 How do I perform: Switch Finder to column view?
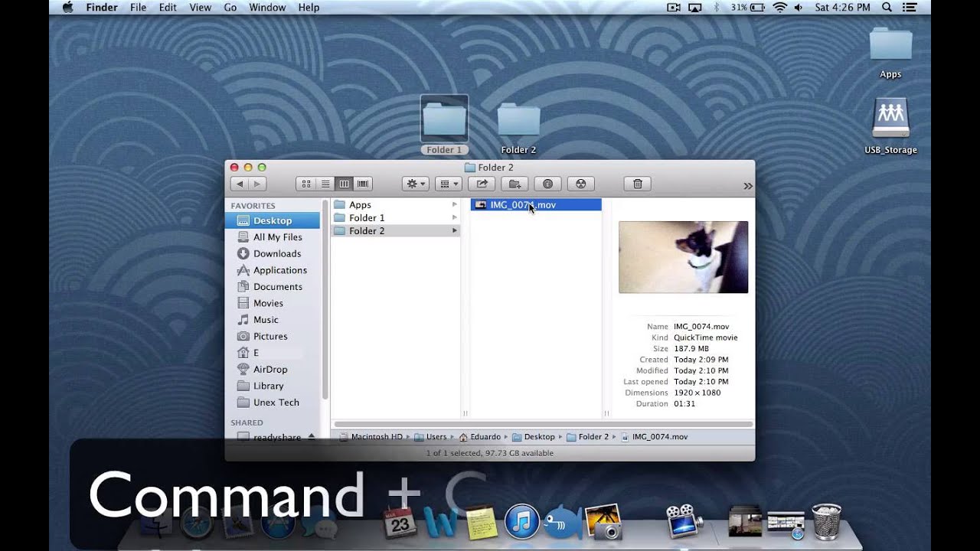click(x=345, y=184)
